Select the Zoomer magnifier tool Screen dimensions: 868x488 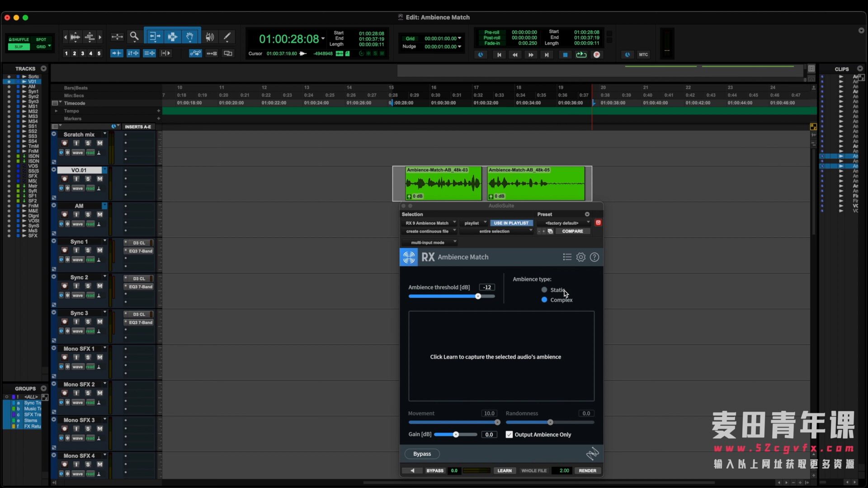134,37
